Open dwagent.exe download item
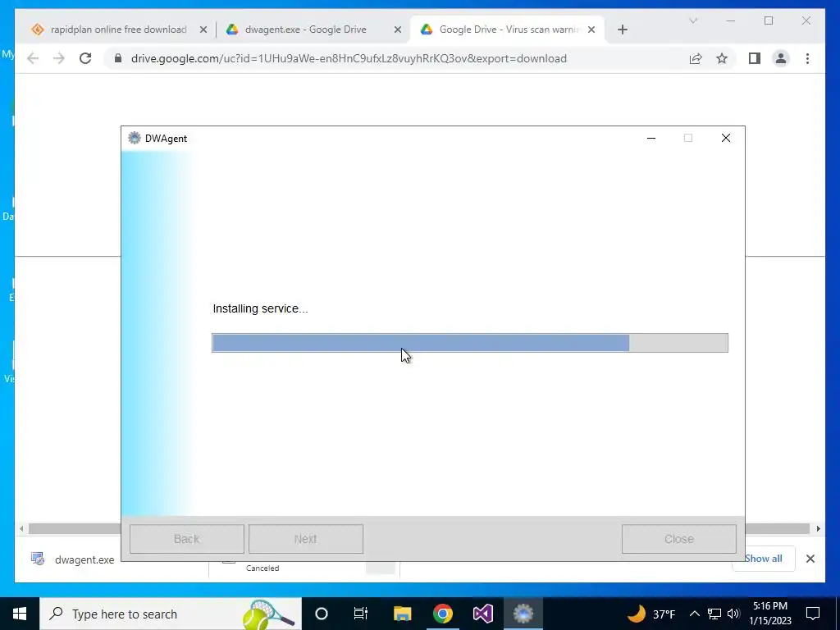 pos(84,559)
